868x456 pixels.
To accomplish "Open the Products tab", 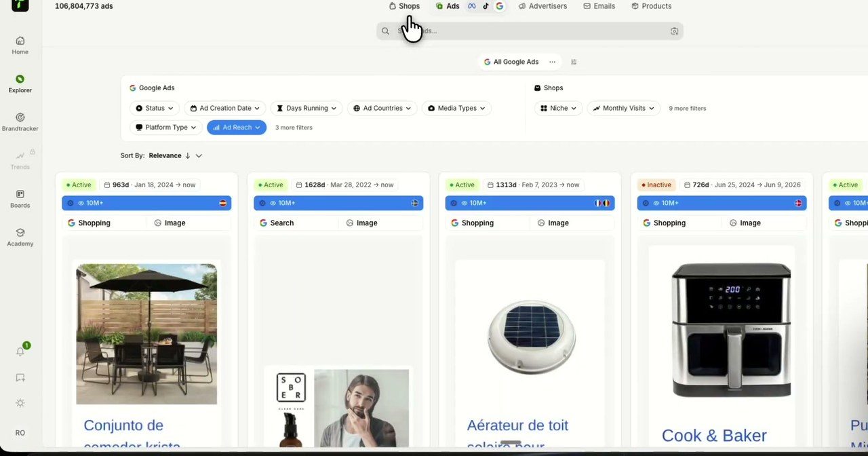I will click(651, 6).
